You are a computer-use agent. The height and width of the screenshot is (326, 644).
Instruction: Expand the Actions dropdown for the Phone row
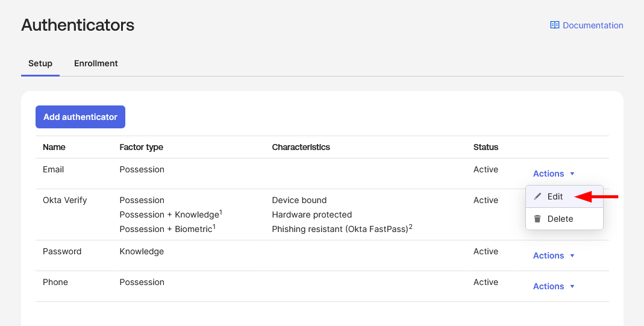554,286
